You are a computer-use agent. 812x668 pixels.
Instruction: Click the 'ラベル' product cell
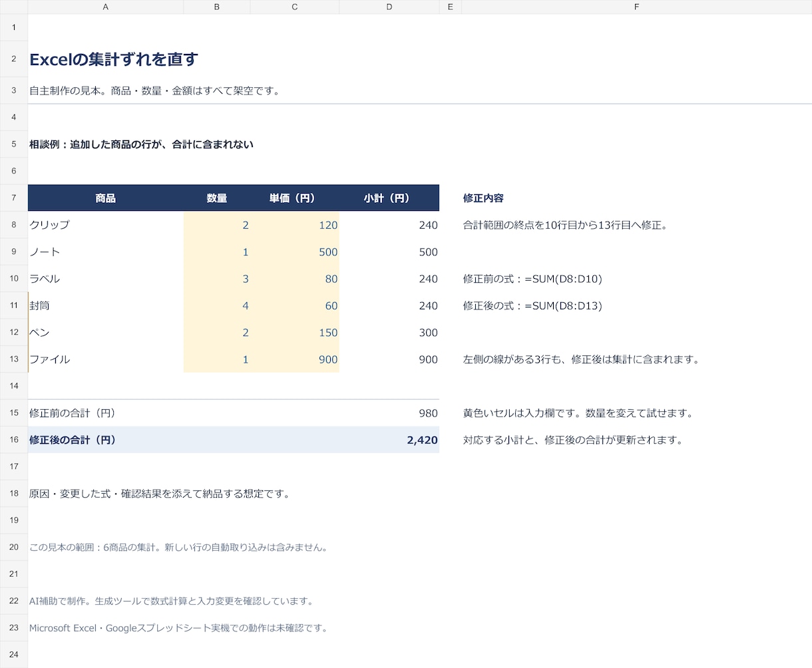[x=106, y=279]
